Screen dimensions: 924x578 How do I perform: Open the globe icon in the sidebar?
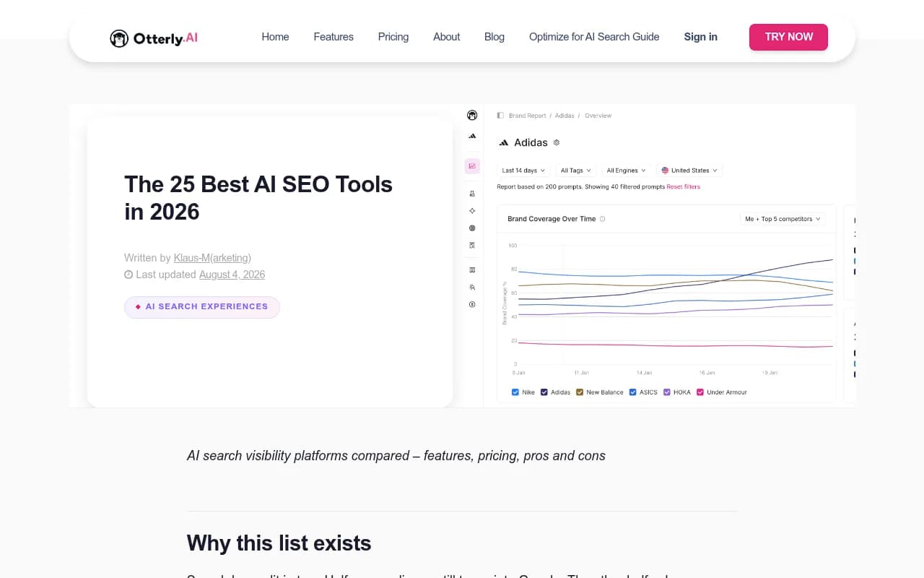click(x=472, y=228)
